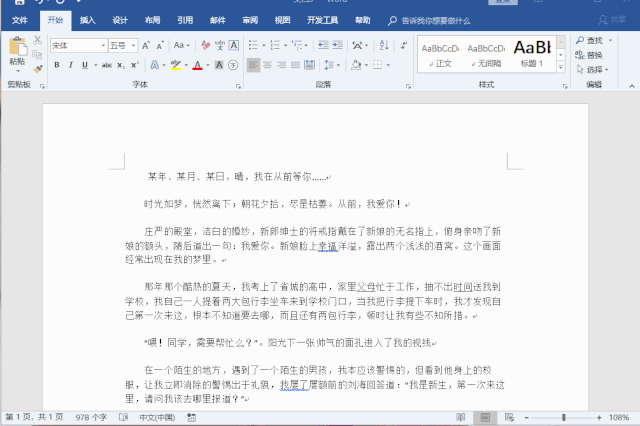Switch to the 插入 ribbon tab
The width and height of the screenshot is (640, 426).
(87, 20)
